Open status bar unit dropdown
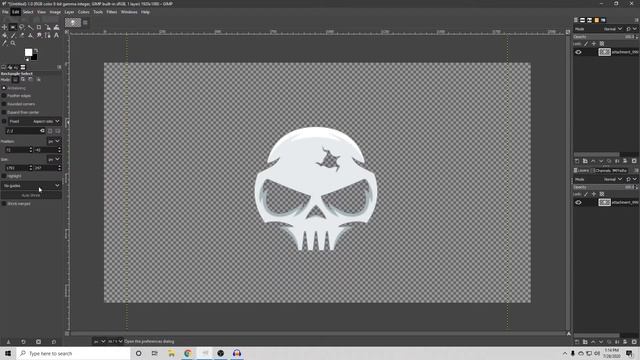 coord(99,341)
